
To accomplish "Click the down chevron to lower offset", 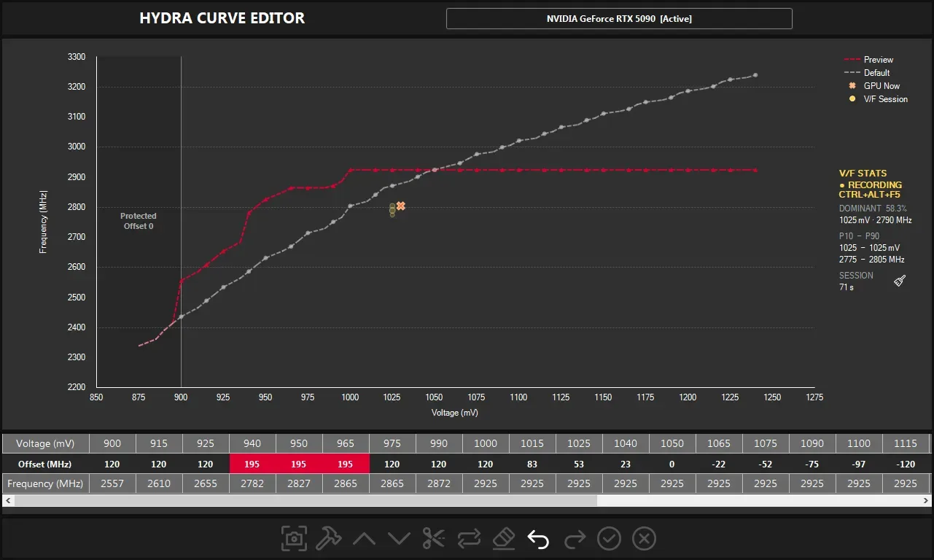I will [x=399, y=539].
